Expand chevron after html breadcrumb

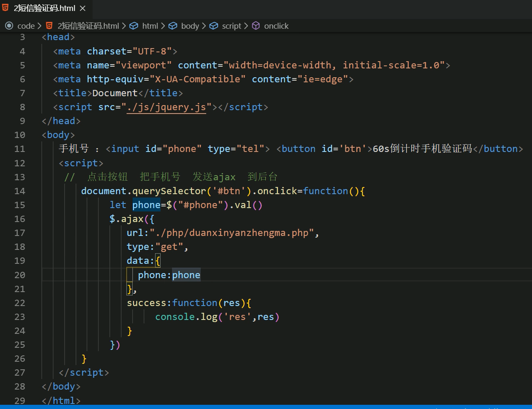tap(163, 26)
